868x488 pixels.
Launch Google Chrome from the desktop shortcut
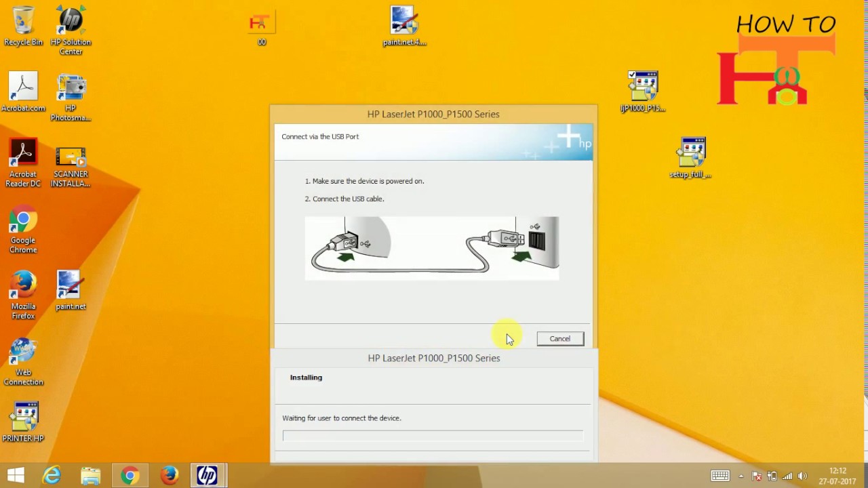(x=23, y=229)
